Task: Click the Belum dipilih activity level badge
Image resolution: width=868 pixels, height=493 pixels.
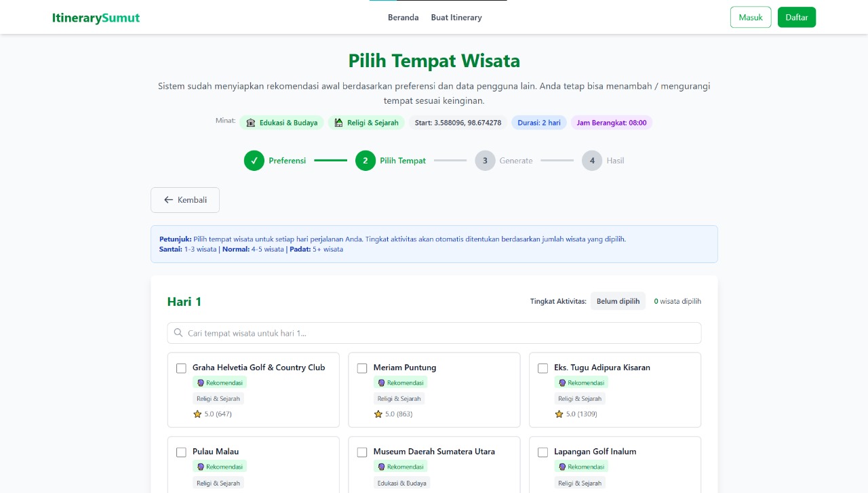Action: 618,301
